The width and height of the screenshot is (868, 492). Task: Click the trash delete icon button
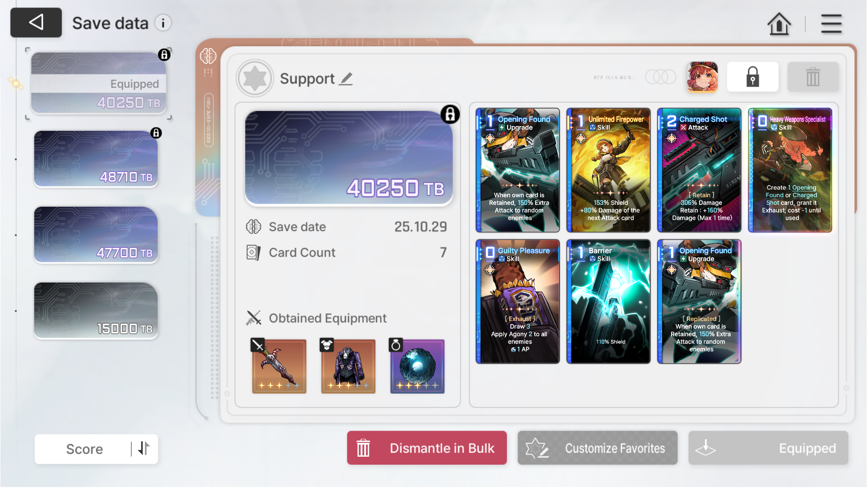[x=813, y=77]
